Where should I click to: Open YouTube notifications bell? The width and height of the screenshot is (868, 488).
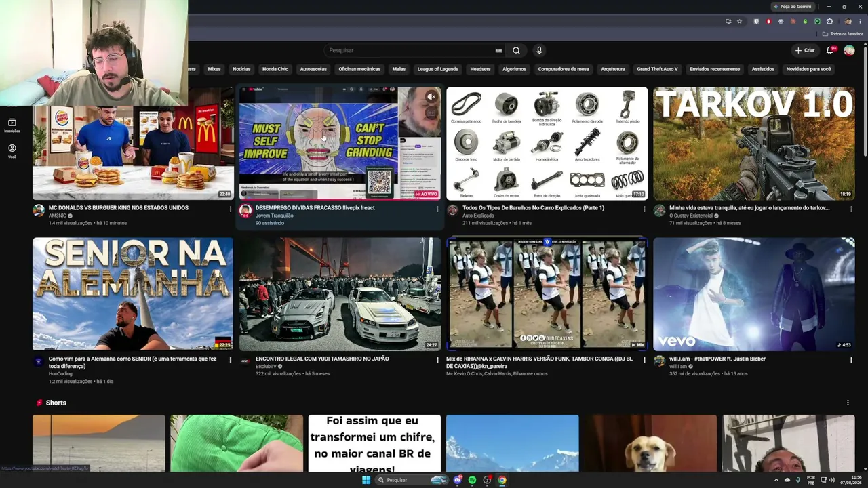[830, 50]
